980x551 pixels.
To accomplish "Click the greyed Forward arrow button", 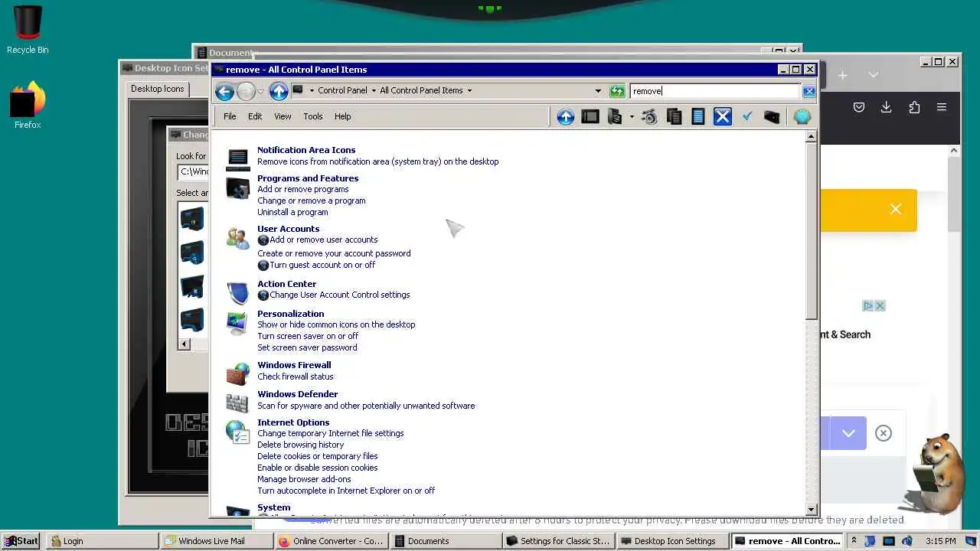I will (246, 92).
